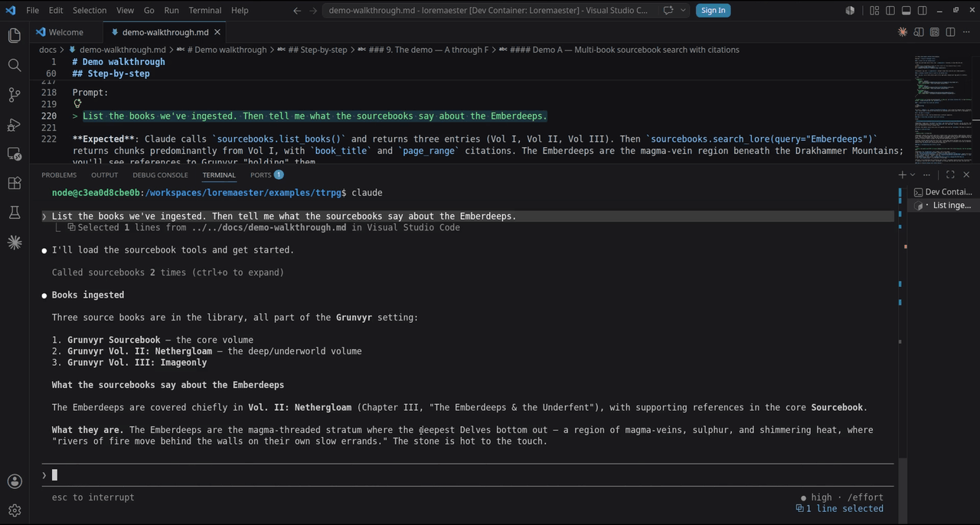Run Claude Code from editor toolbar
The image size is (980, 525).
[x=903, y=32]
